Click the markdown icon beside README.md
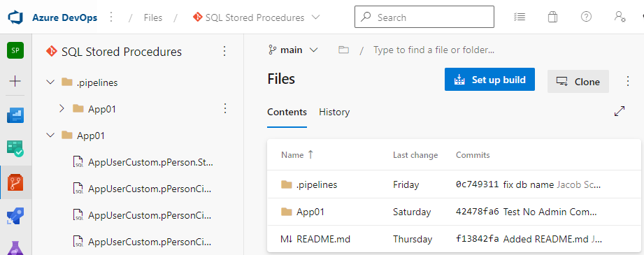 [287, 239]
